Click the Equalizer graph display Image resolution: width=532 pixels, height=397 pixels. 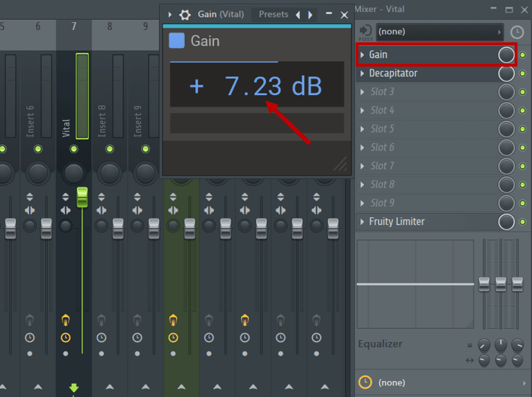click(415, 284)
